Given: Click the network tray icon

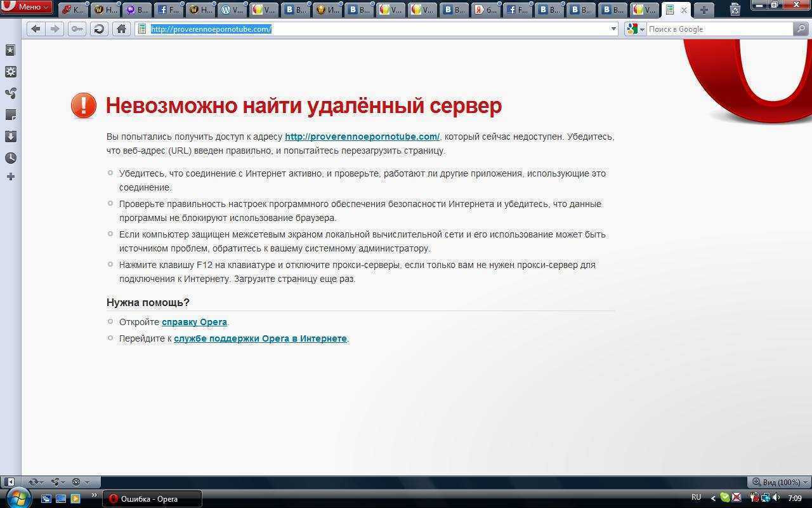Looking at the screenshot, I should pyautogui.click(x=766, y=498).
